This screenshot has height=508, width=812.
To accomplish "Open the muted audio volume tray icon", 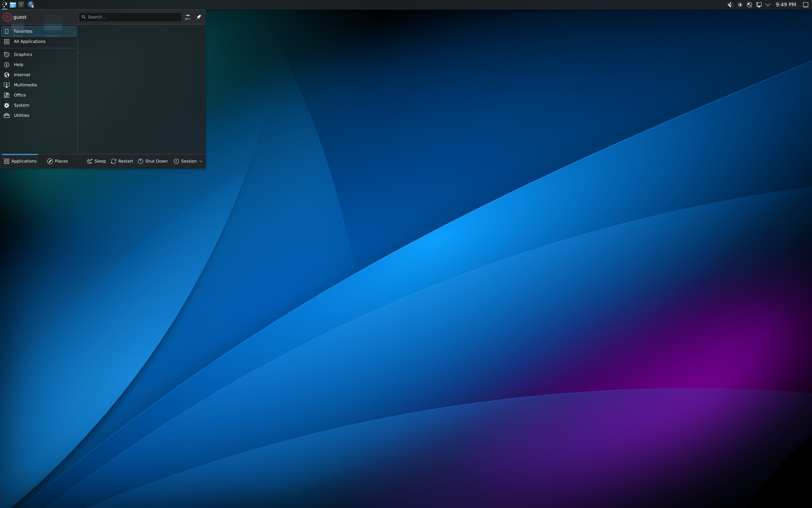I will point(730,5).
